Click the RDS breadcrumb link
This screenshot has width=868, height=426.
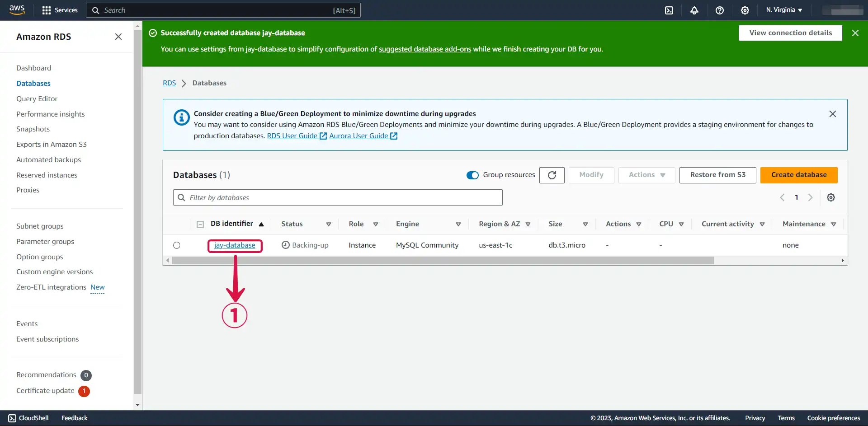169,83
